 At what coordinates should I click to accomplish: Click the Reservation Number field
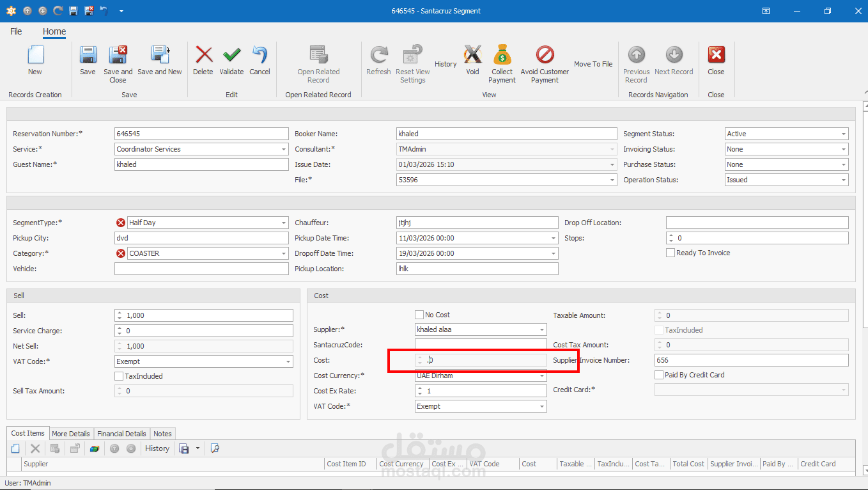201,134
